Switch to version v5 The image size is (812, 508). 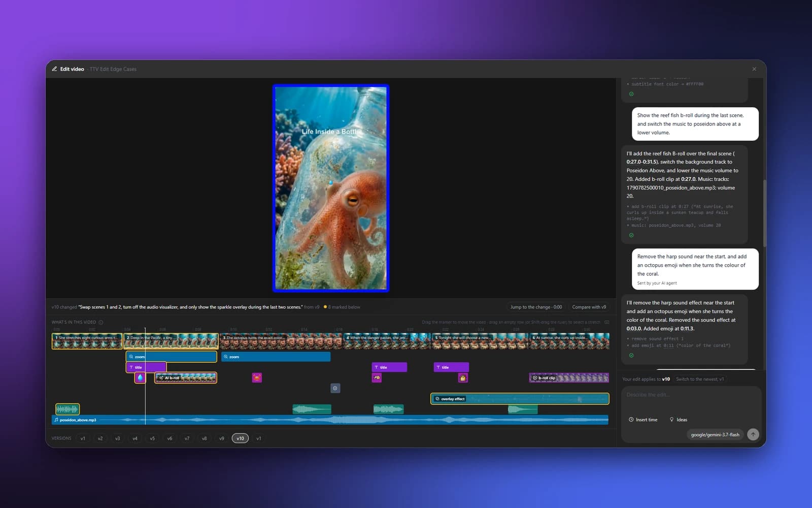pos(152,438)
